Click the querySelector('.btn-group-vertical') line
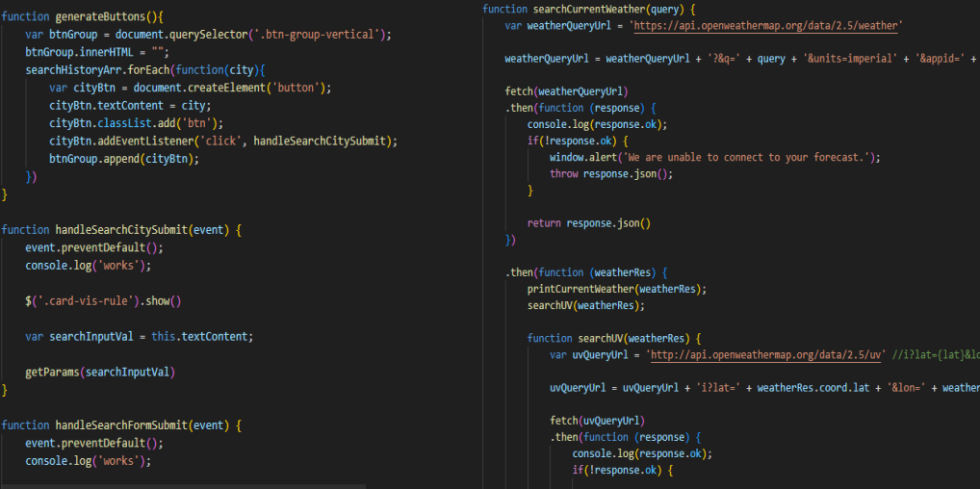Viewport: 980px width, 489px height. [208, 35]
